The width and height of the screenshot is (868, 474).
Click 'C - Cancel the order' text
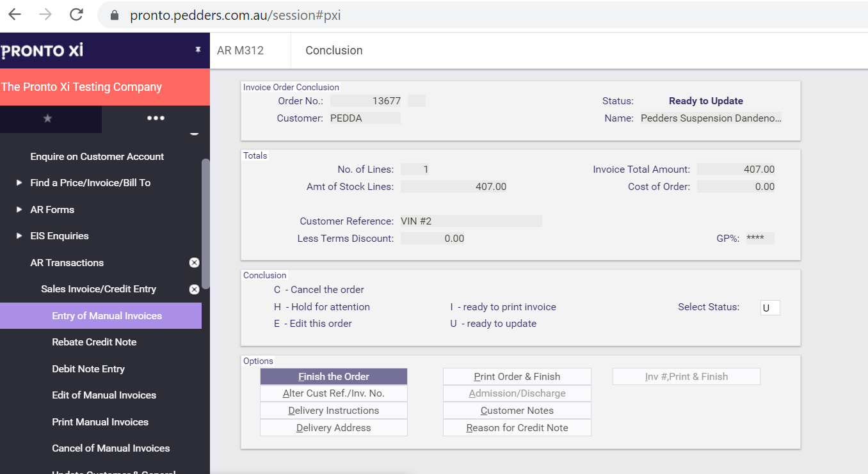click(x=319, y=290)
